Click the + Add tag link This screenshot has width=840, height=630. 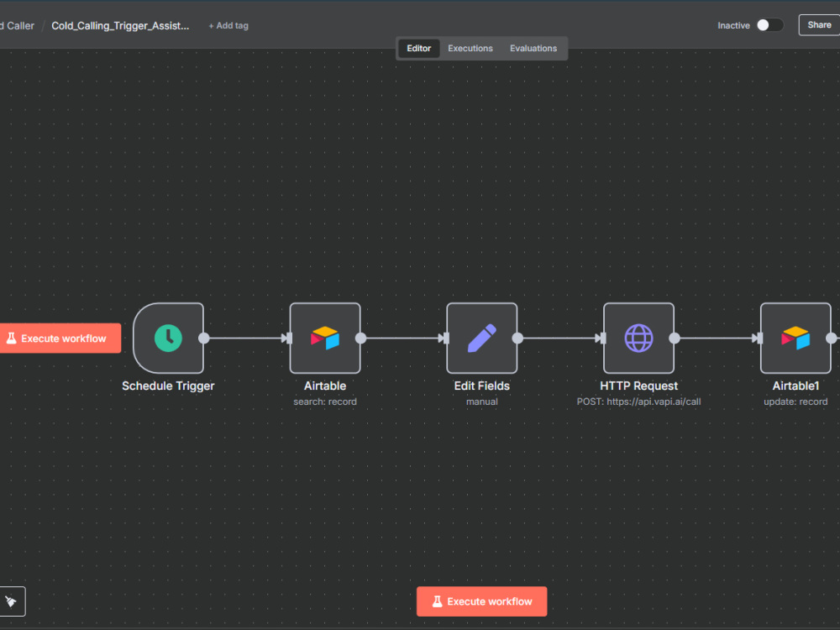tap(228, 26)
